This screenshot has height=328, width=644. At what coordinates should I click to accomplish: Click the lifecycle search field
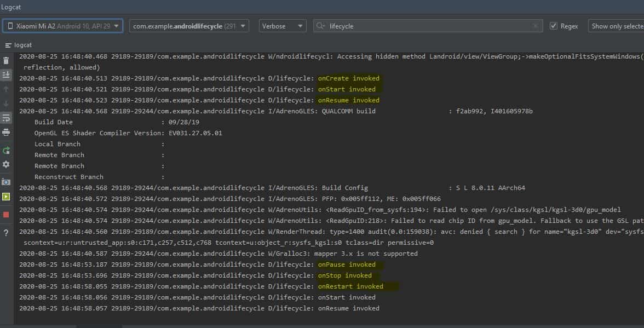[427, 26]
